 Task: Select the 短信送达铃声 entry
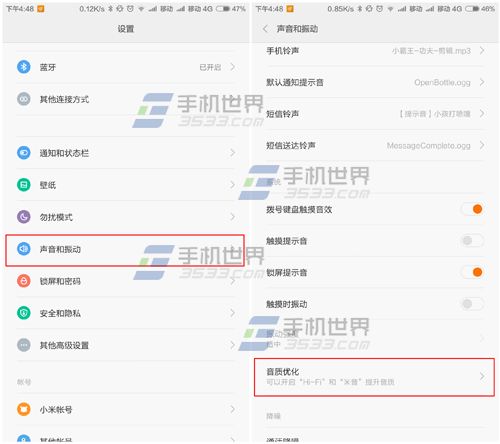[375, 145]
